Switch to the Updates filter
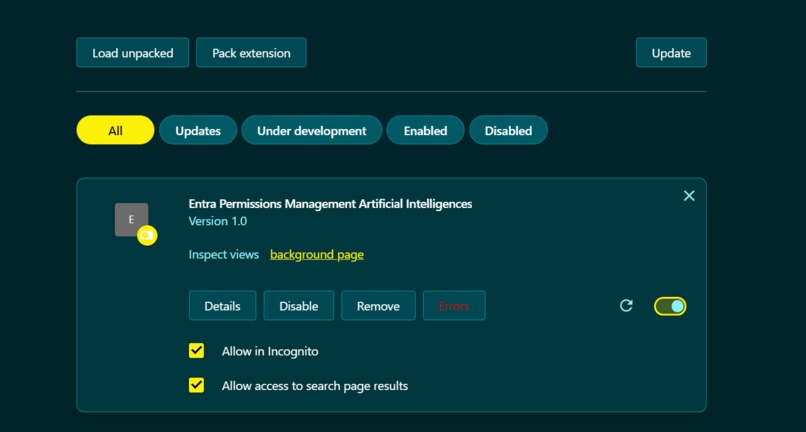This screenshot has width=806, height=432. coord(198,130)
